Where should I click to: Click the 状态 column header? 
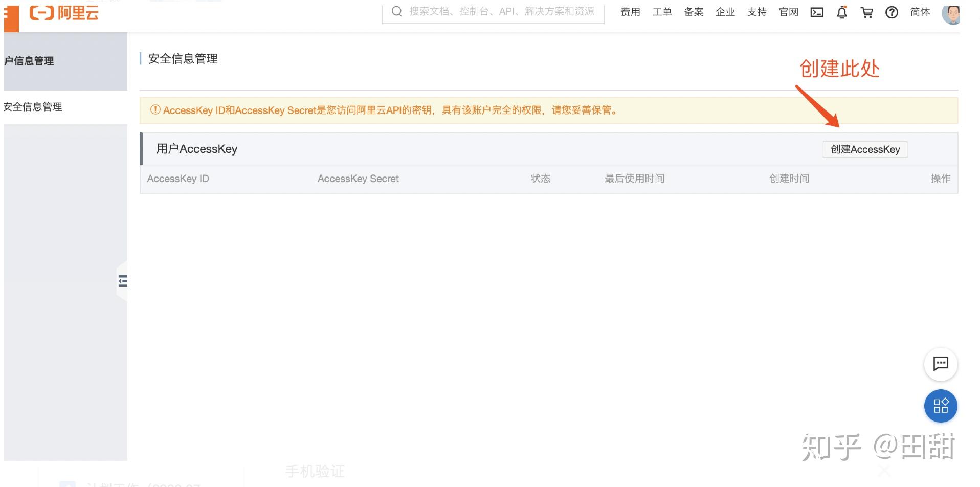(x=541, y=179)
